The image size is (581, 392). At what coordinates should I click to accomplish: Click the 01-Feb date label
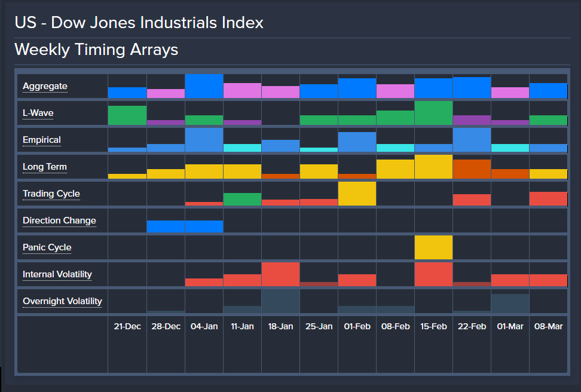pos(357,326)
